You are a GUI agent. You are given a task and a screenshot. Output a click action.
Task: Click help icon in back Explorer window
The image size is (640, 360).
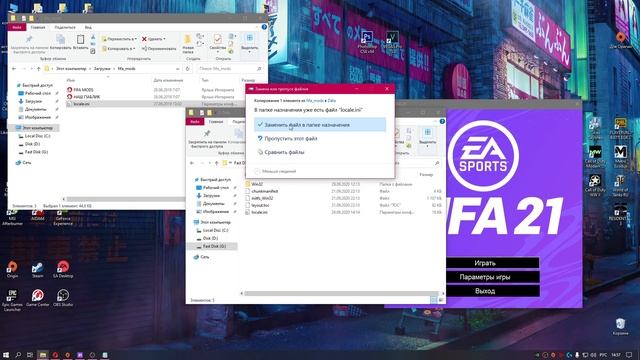[x=264, y=27]
